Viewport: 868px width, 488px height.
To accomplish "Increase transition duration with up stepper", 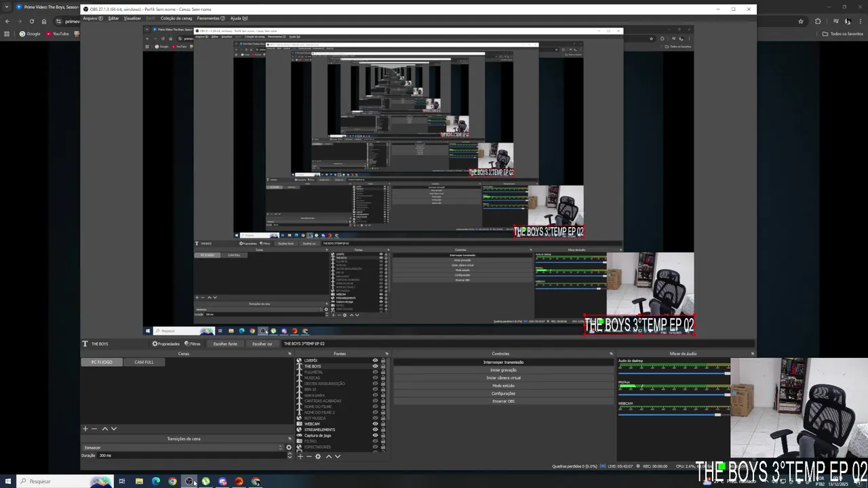I will point(290,453).
